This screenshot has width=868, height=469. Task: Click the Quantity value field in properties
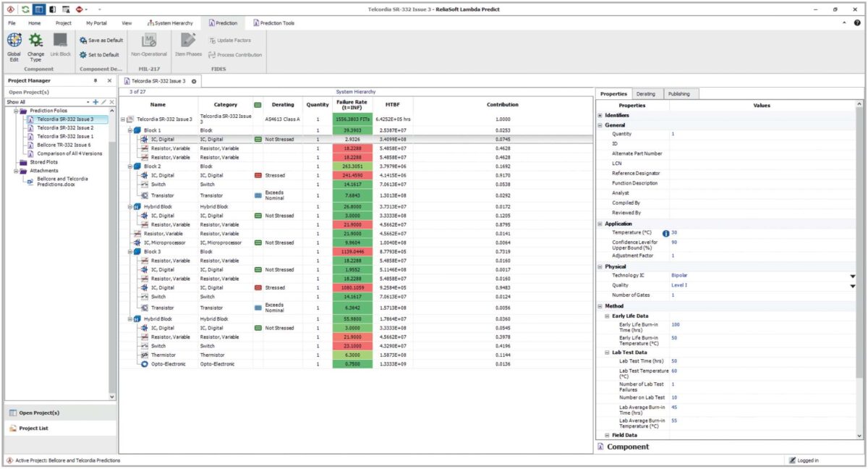762,134
